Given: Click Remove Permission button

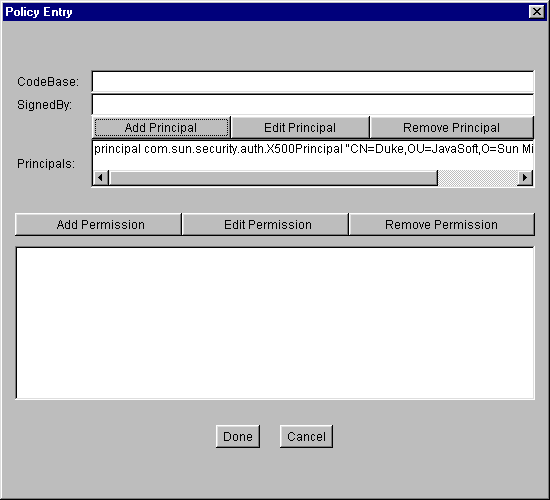Looking at the screenshot, I should [442, 224].
